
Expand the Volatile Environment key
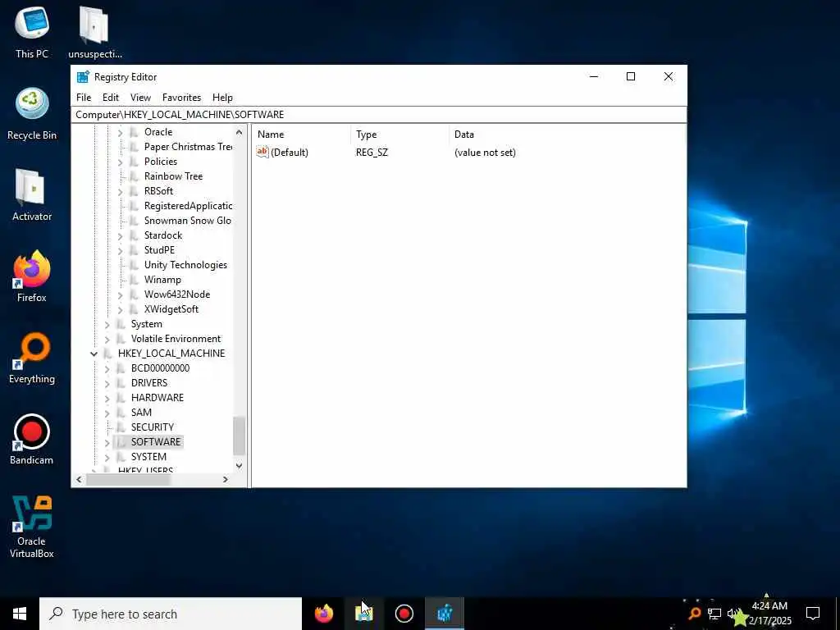click(107, 339)
